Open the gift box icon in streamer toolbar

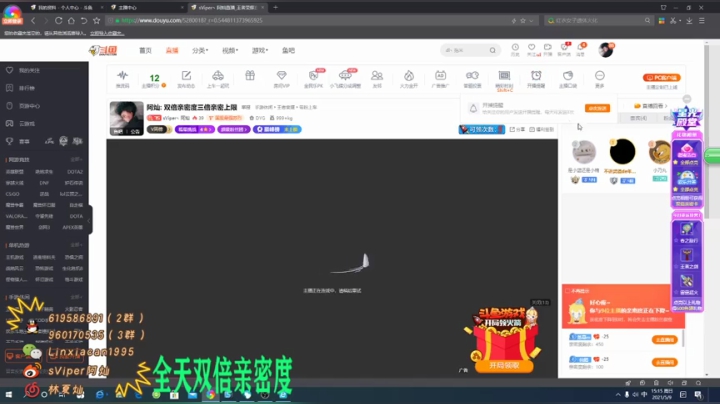click(x=250, y=75)
